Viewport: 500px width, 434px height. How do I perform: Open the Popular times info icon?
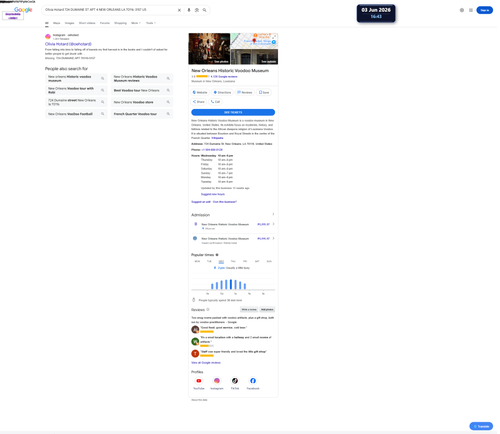[217, 255]
